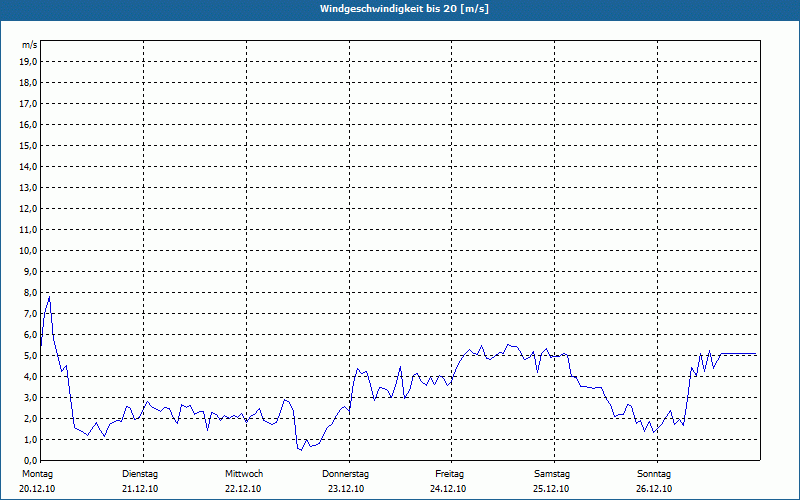
Task: Click the 'Freitag' day label
Action: click(x=449, y=474)
